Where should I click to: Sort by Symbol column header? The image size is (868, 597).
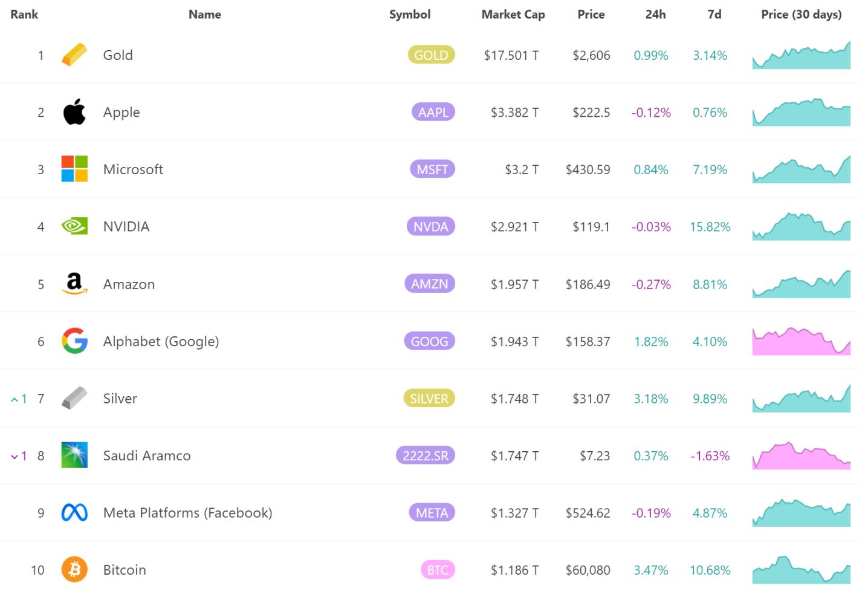coord(410,15)
